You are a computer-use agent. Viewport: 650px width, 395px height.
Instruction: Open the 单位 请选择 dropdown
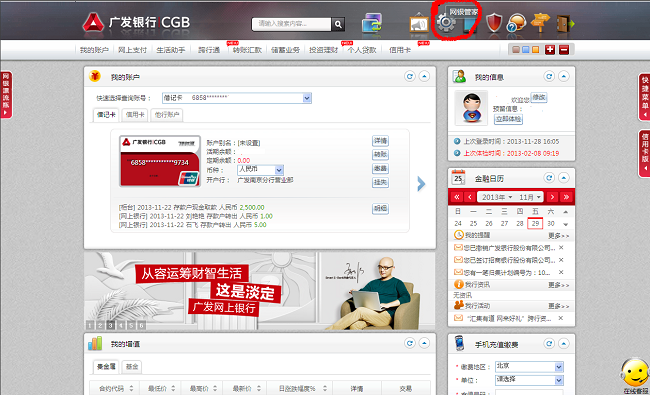pos(529,380)
